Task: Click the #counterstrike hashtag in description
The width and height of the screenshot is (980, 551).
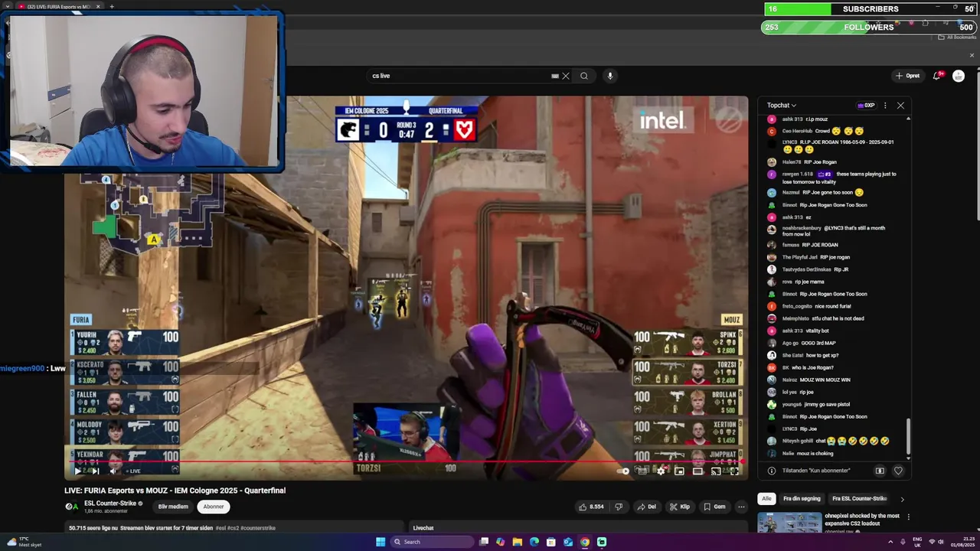Action: [x=258, y=528]
